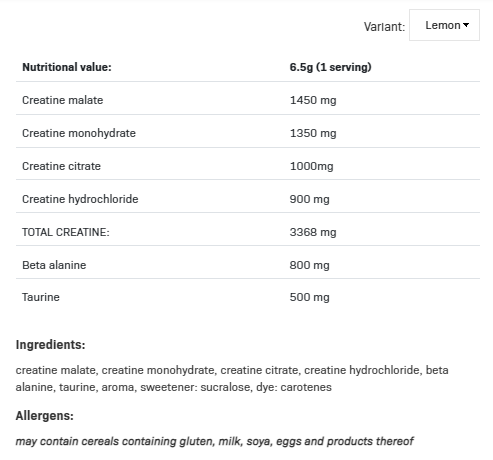Click the dropdown arrow beside Lemon
Image resolution: width=493 pixels, height=460 pixels.
[x=466, y=25]
